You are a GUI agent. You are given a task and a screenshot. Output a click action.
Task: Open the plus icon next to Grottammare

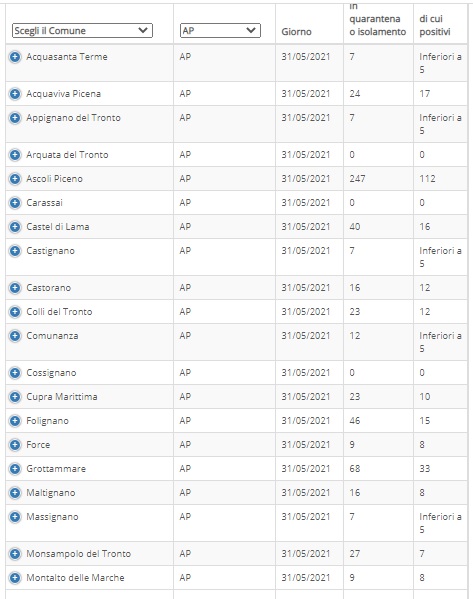click(15, 469)
